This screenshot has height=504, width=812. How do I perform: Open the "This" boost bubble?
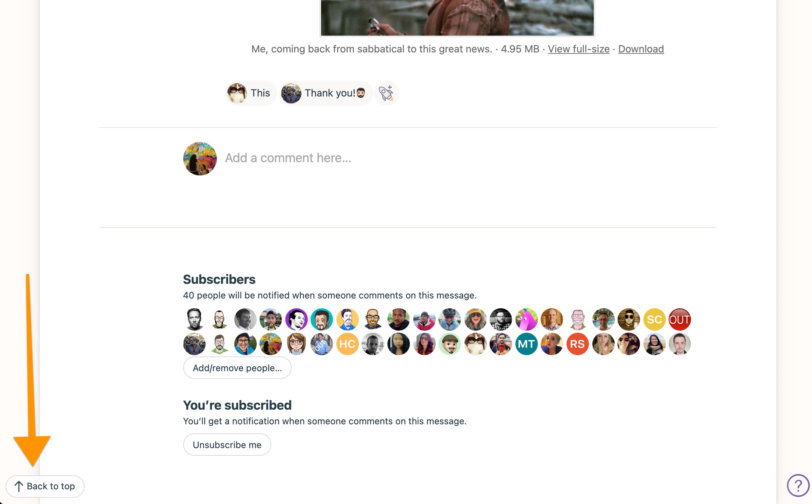click(251, 93)
